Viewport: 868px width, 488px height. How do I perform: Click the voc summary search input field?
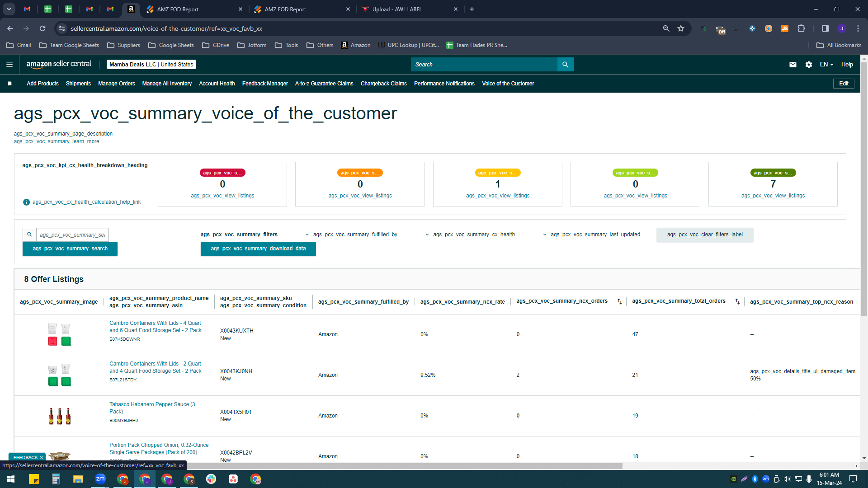point(72,235)
